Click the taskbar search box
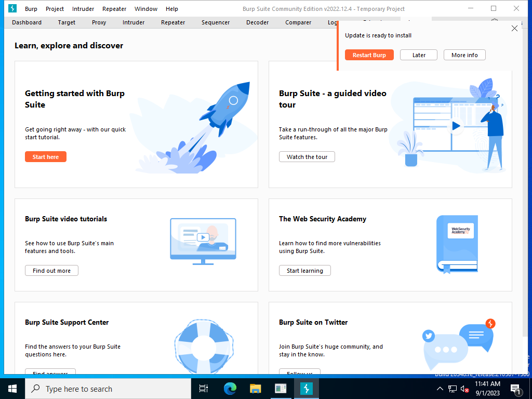 108,389
